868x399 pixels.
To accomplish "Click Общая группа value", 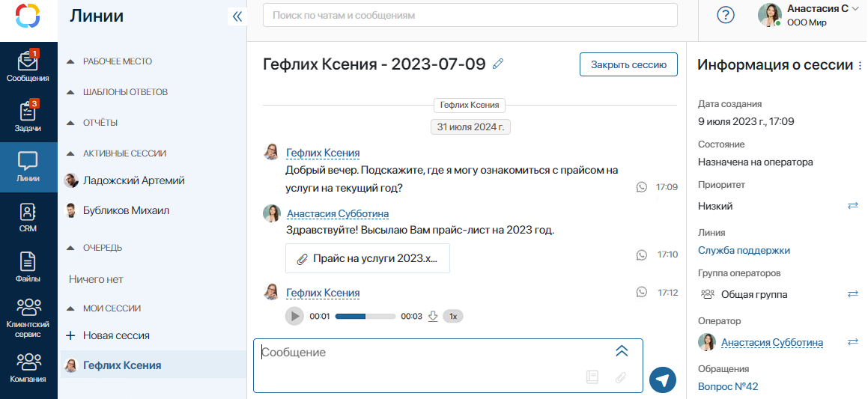I will click(754, 294).
